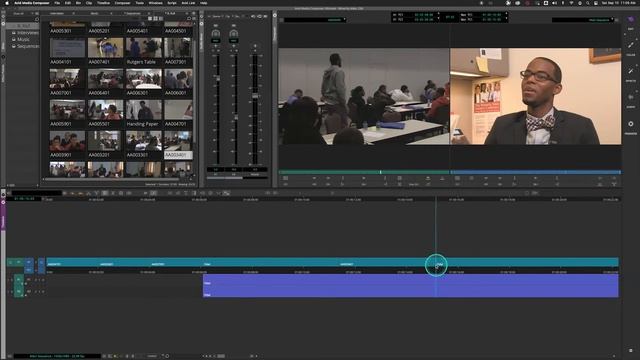Click source monitor green position bar
This screenshot has width=640, height=360.
[x=364, y=172]
